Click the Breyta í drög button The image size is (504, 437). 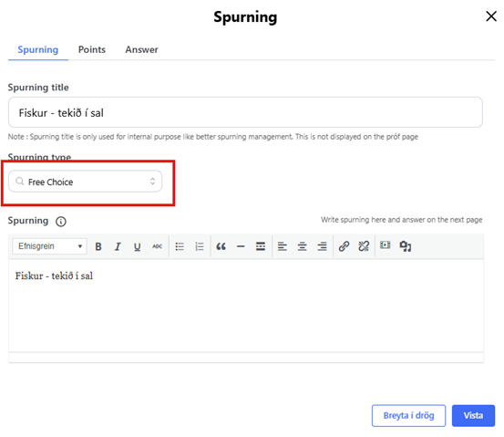point(408,416)
